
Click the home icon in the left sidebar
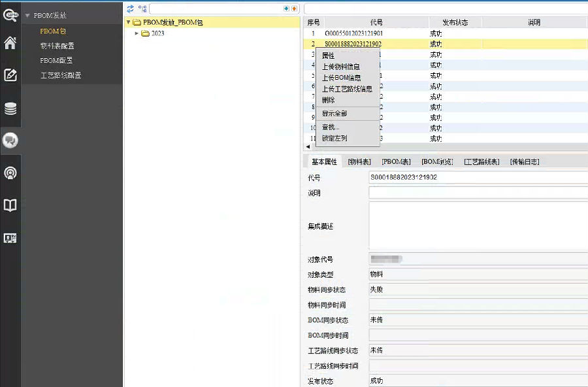[x=10, y=43]
